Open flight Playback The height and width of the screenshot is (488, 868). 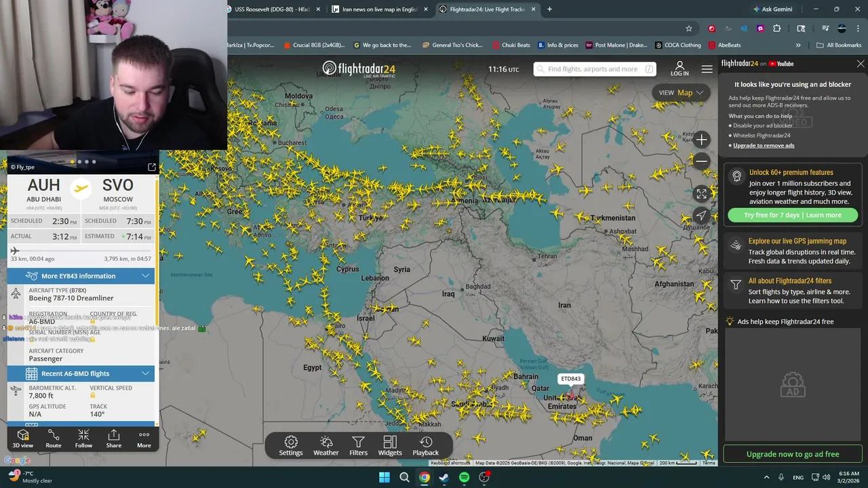(x=426, y=446)
